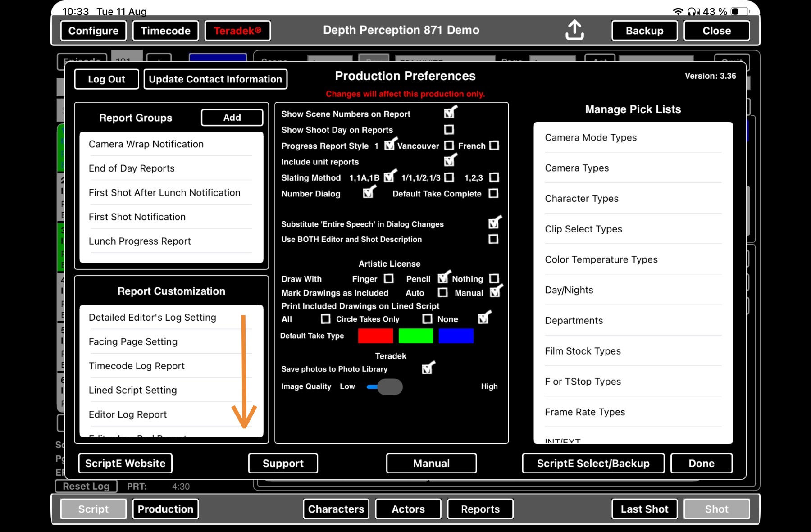Click the Log Out button
This screenshot has width=811, height=532.
point(106,79)
